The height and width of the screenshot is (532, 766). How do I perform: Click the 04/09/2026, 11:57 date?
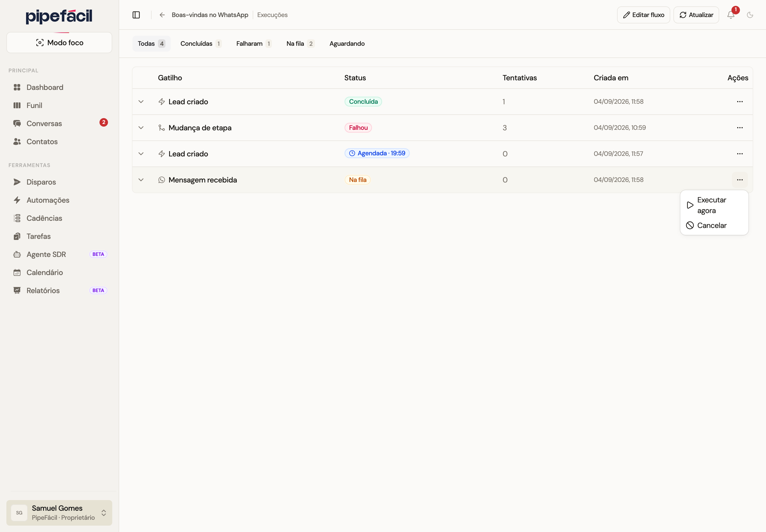pos(618,154)
